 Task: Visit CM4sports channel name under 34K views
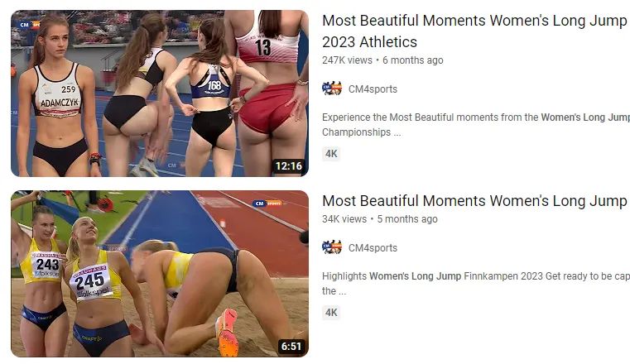click(373, 248)
